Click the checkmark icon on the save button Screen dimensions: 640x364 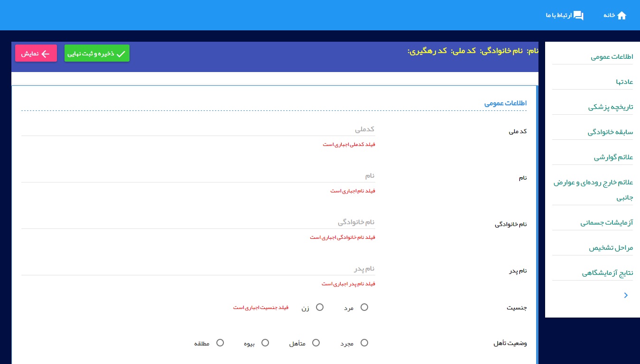[x=121, y=54]
